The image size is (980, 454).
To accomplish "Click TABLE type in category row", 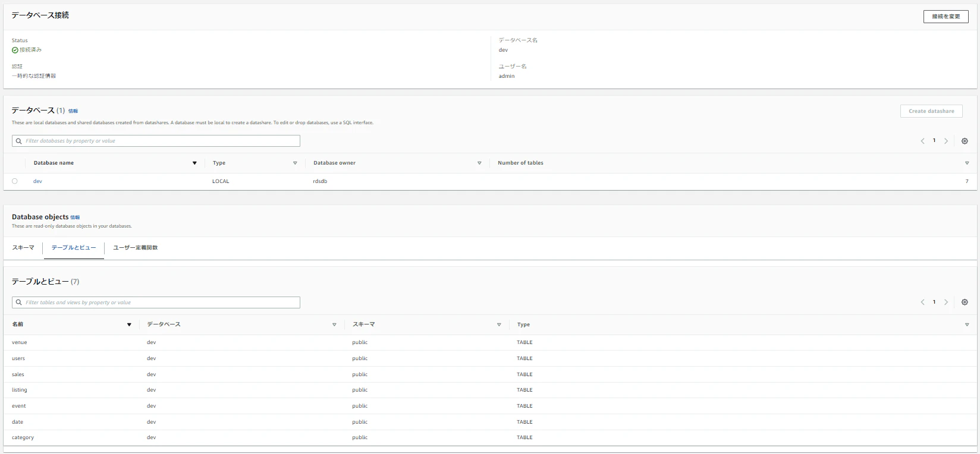I will pos(524,437).
